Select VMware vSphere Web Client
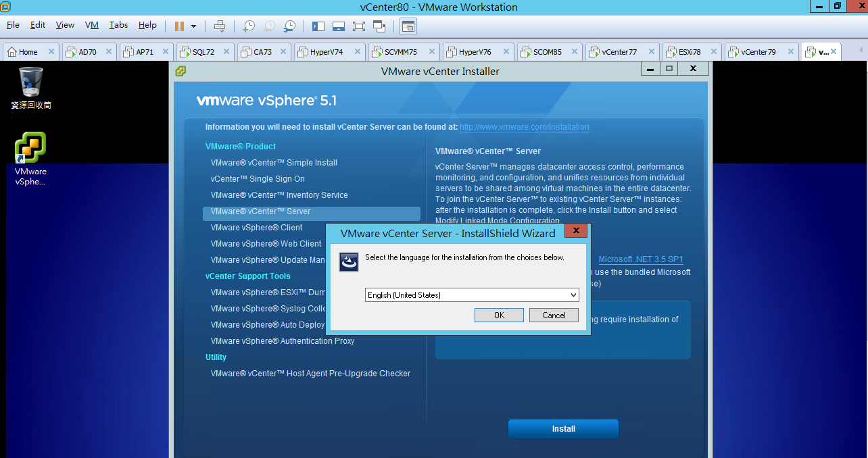This screenshot has width=868, height=458. point(266,244)
